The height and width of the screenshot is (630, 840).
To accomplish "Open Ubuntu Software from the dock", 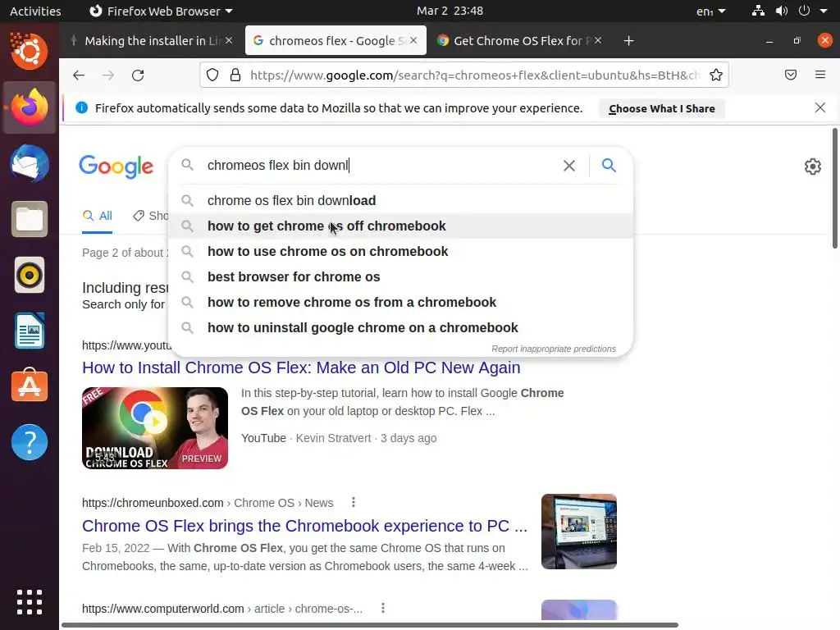I will [x=30, y=386].
